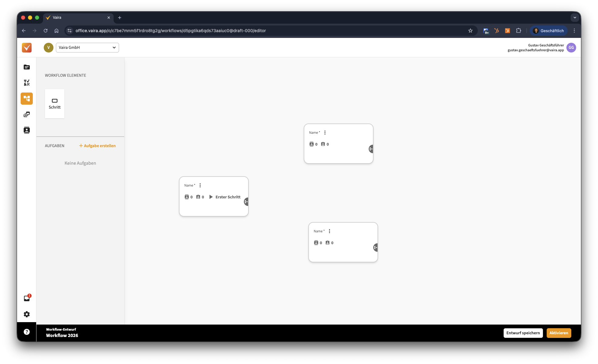Screen dimensions: 598x364
Task: Open three-dot menu on bottom-right node
Action: (x=330, y=231)
